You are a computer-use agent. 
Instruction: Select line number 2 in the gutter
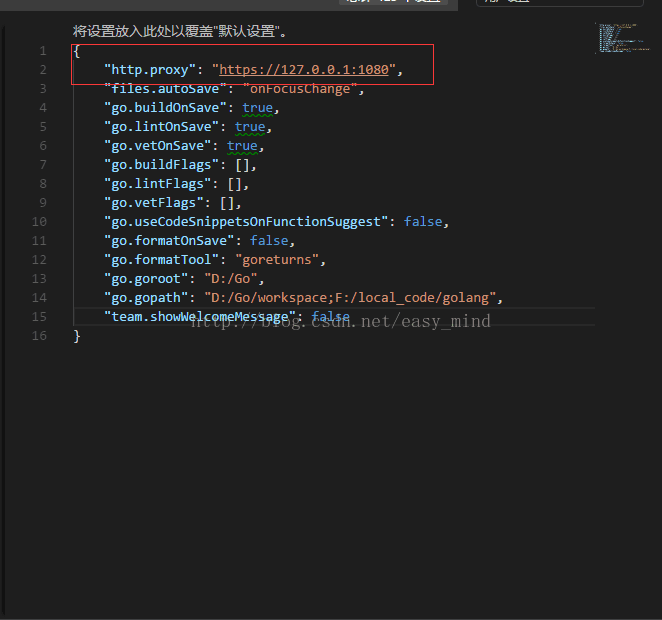[x=43, y=70]
